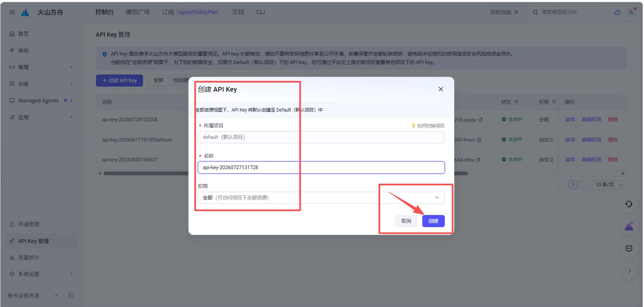
Task: Edit permissions for api-key-20260724122208
Action: pyautogui.click(x=592, y=120)
